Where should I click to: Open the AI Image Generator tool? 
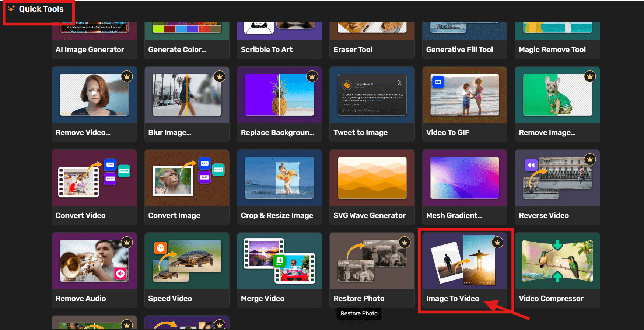94,40
